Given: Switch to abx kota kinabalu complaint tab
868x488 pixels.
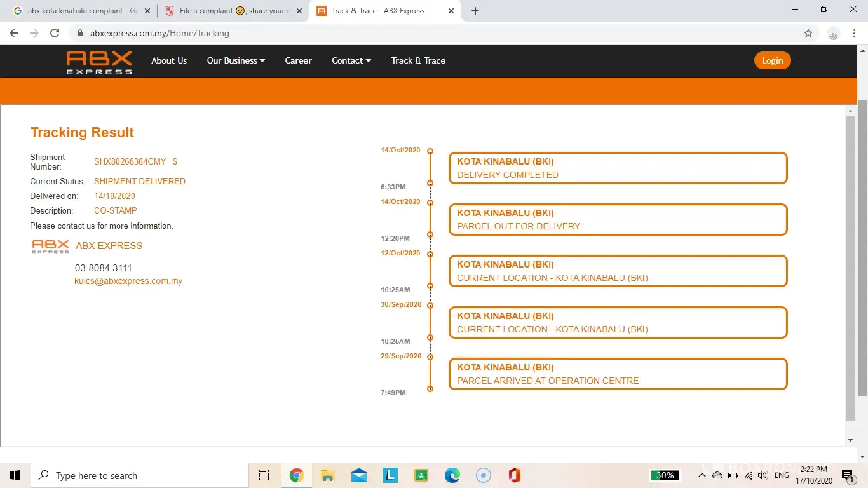Looking at the screenshot, I should coord(76,11).
